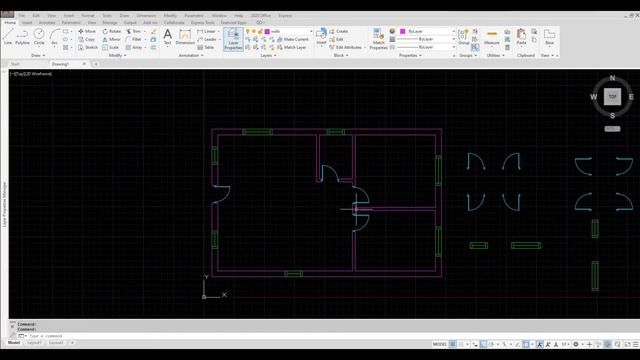The width and height of the screenshot is (640, 360).
Task: Click Make Current layer button
Action: pos(293,39)
